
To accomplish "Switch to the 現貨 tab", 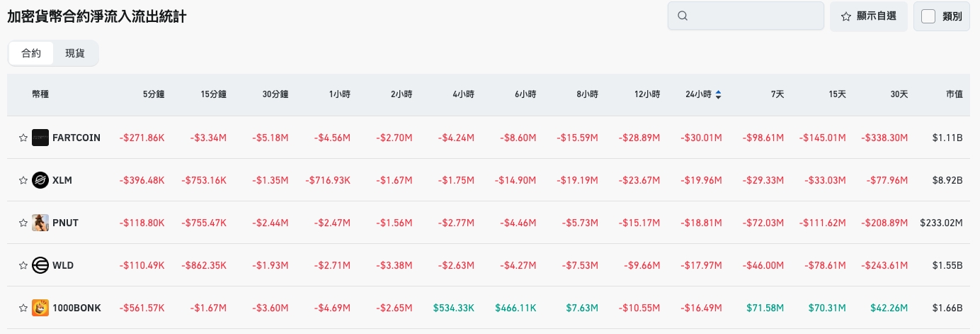I will pyautogui.click(x=75, y=53).
